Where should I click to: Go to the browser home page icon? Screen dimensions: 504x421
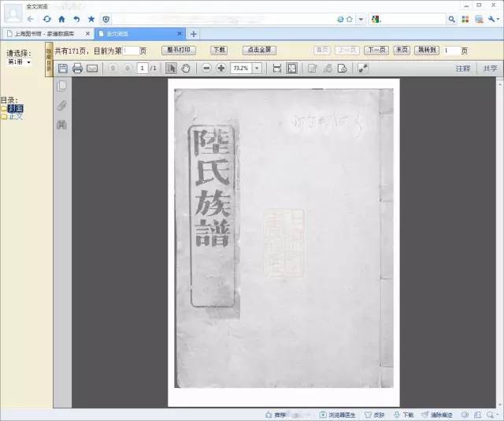61,19
